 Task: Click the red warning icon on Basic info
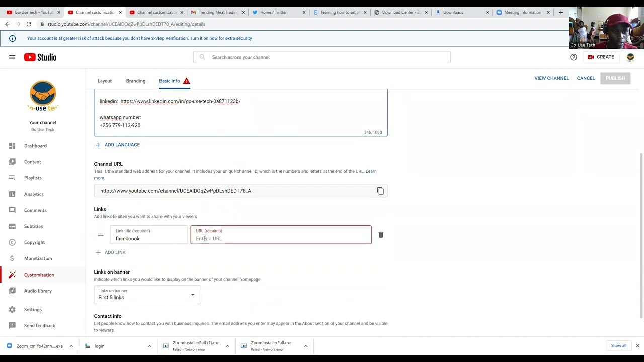[186, 81]
